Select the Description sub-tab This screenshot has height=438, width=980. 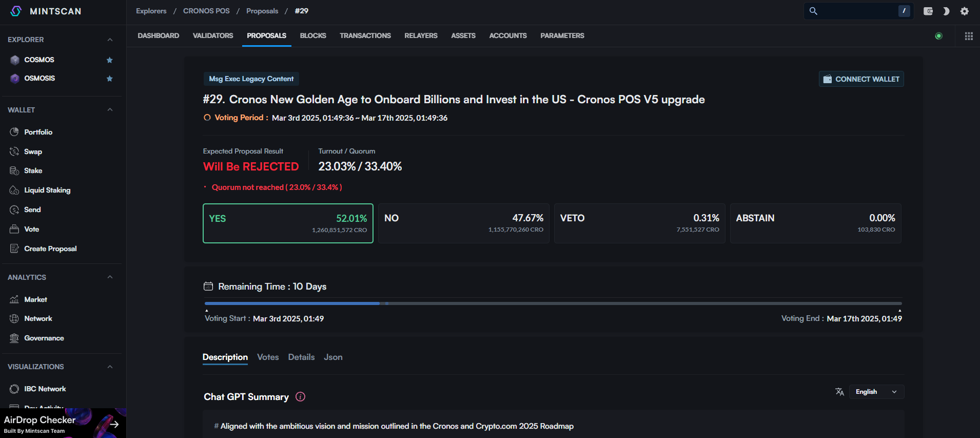pos(225,357)
